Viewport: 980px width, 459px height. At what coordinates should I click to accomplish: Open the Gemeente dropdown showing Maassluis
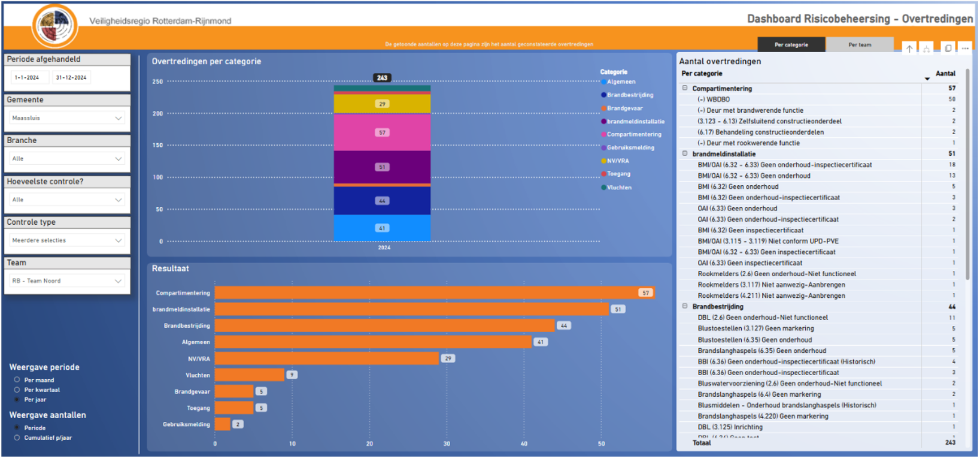click(x=66, y=118)
